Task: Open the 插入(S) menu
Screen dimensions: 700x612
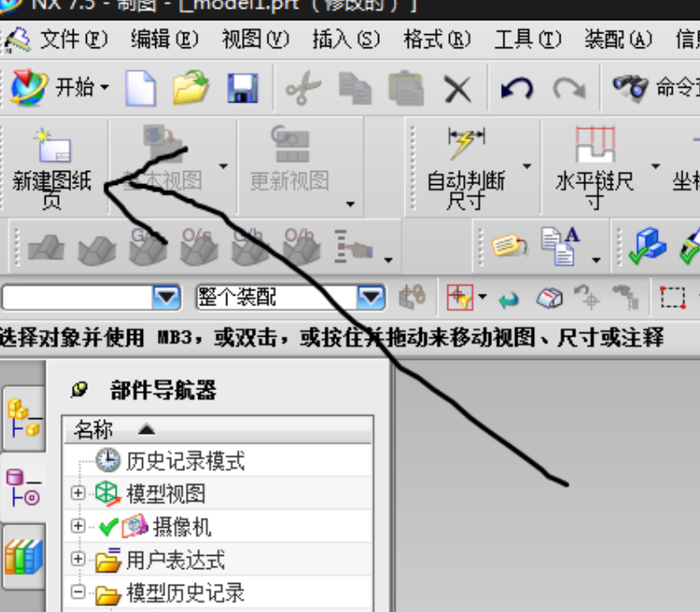Action: click(x=346, y=39)
